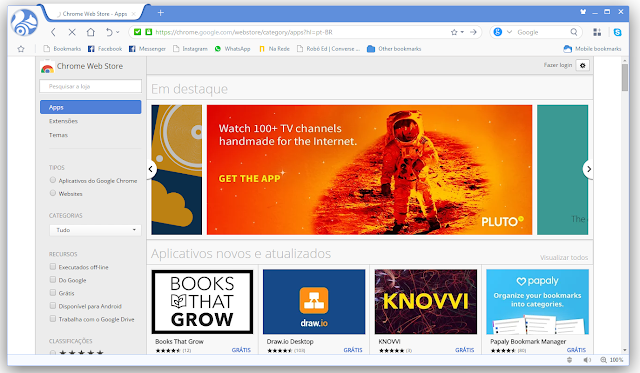Image resolution: width=640 pixels, height=373 pixels.
Task: Close the Chrome Web Store tab
Action: click(x=133, y=14)
